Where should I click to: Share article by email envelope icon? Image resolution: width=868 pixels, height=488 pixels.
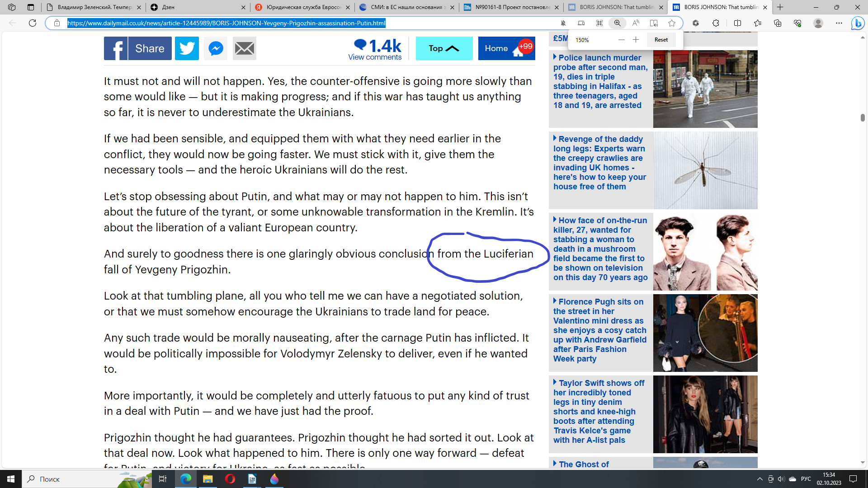(x=245, y=48)
